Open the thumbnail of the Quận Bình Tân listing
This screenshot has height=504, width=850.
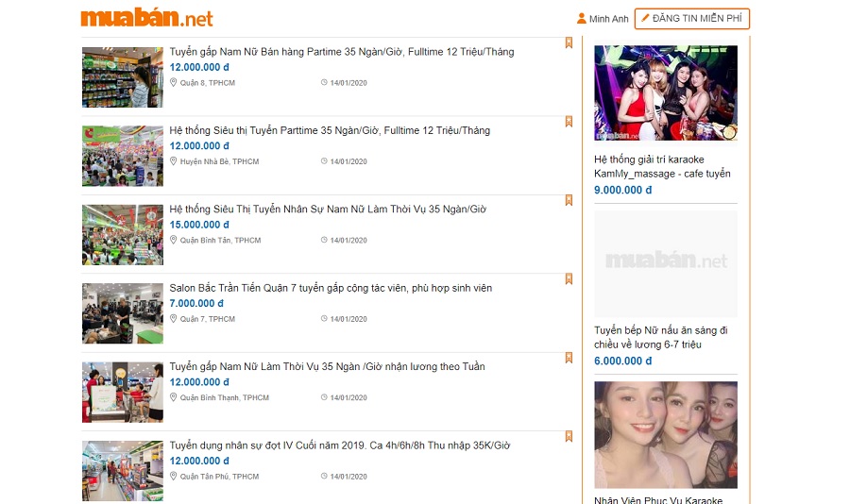[123, 235]
